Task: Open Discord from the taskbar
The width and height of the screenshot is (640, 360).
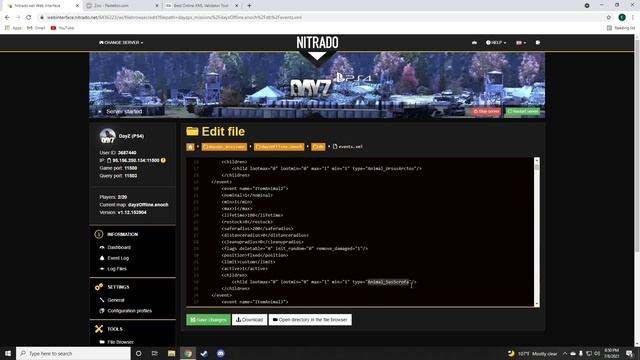Action: click(x=220, y=353)
